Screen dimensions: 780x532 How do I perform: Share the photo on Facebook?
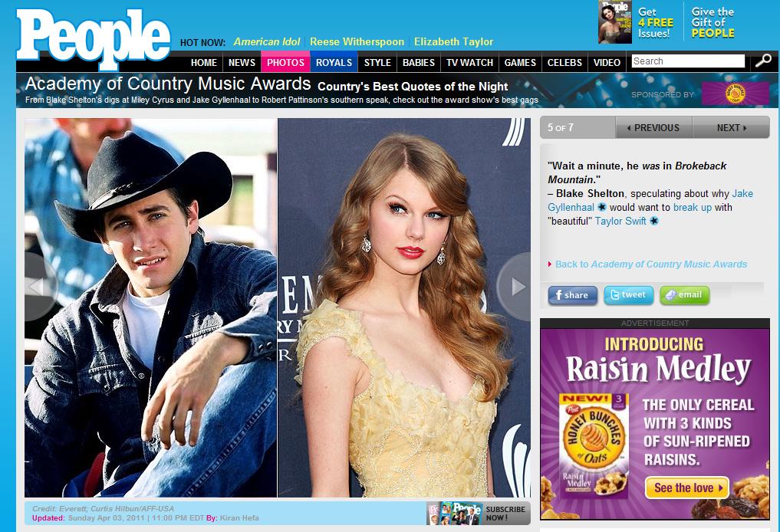573,295
